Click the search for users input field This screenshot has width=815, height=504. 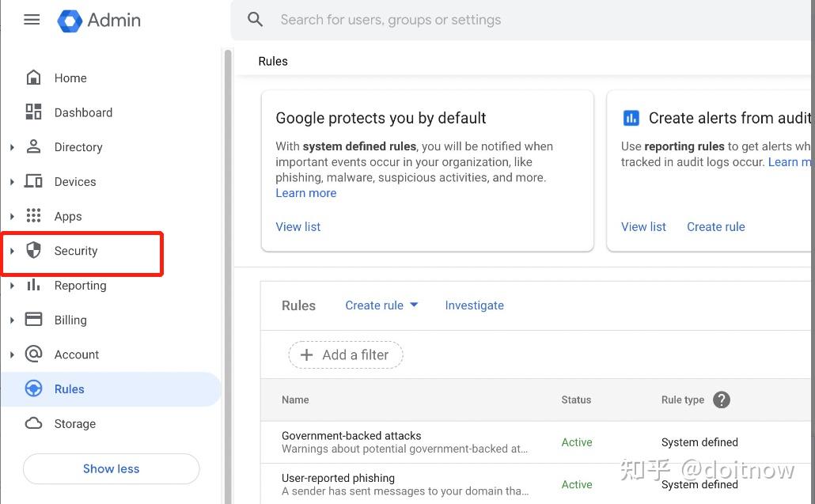tap(390, 19)
